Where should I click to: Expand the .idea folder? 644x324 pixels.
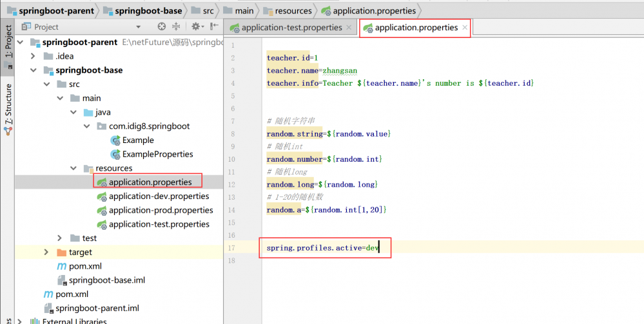click(34, 57)
